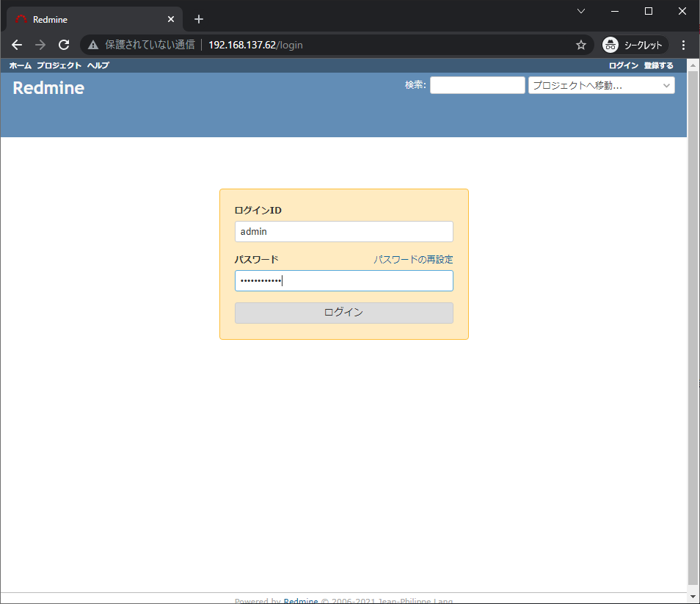Click inside the masked パスワード field
The width and height of the screenshot is (700, 604).
coord(343,280)
